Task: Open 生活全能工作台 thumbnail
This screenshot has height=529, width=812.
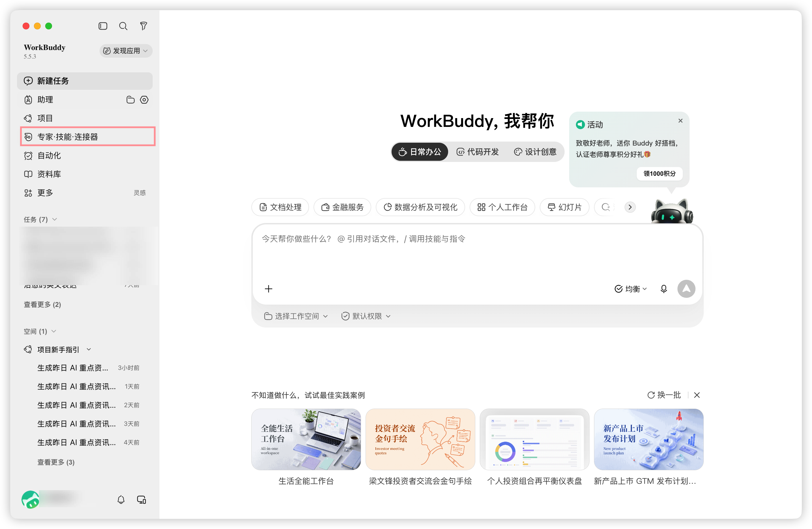Action: point(306,439)
